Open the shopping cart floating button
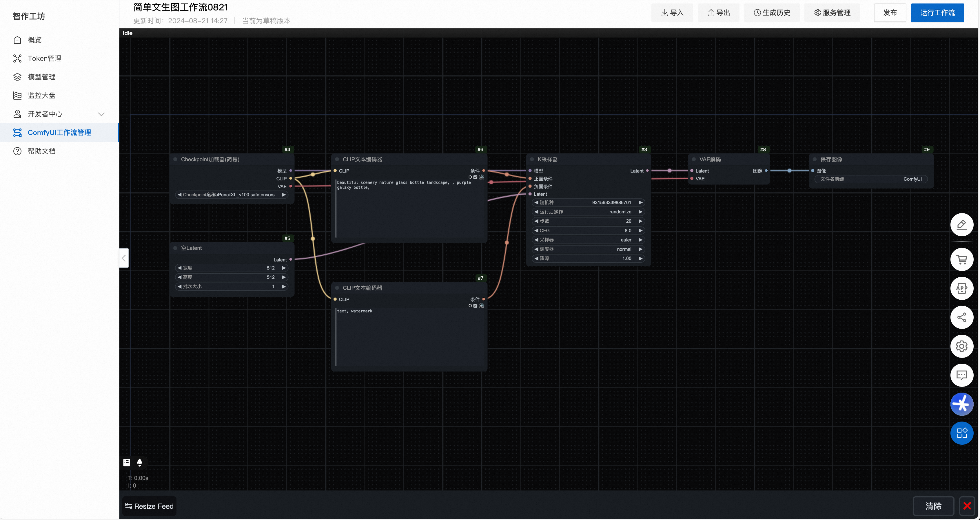Screen dimensions: 980x520 click(961, 260)
